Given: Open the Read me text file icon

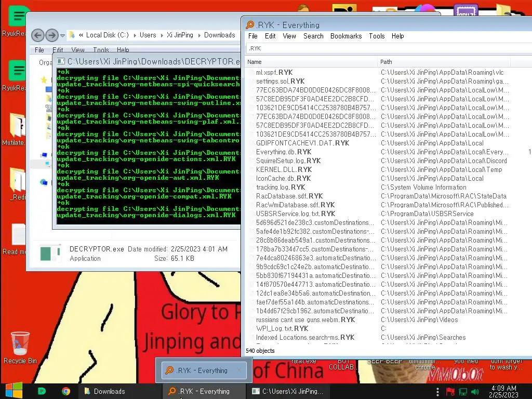Looking at the screenshot, I should (x=14, y=238).
